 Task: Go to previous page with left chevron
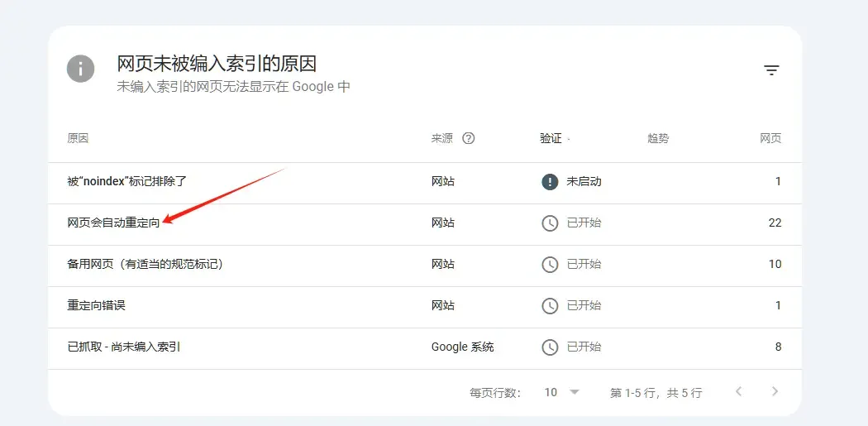[738, 391]
